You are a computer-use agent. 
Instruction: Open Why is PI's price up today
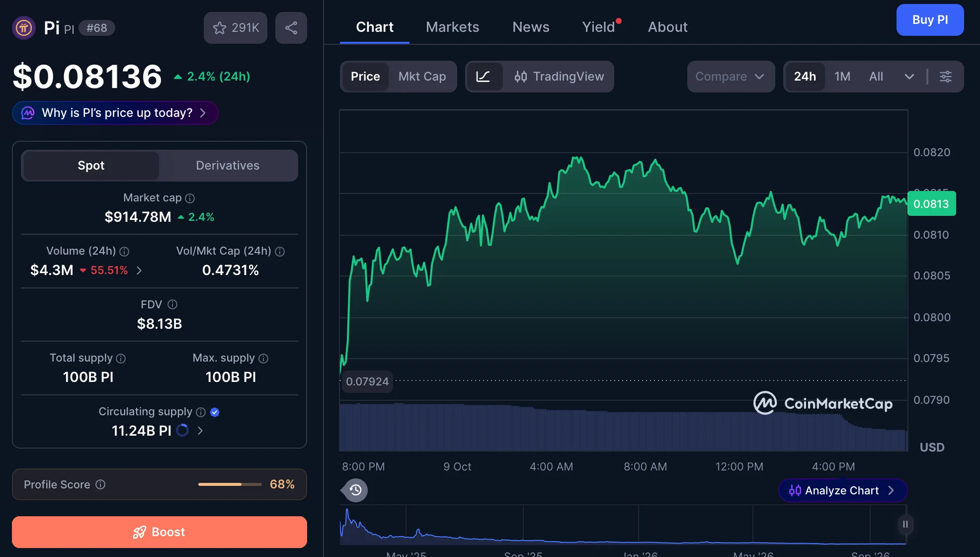point(115,113)
